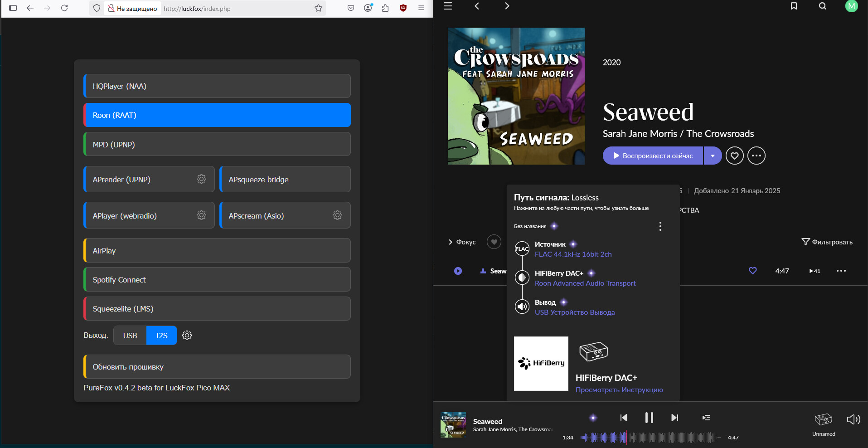868x448 pixels.
Task: Expand play now dropdown arrow
Action: 713,156
